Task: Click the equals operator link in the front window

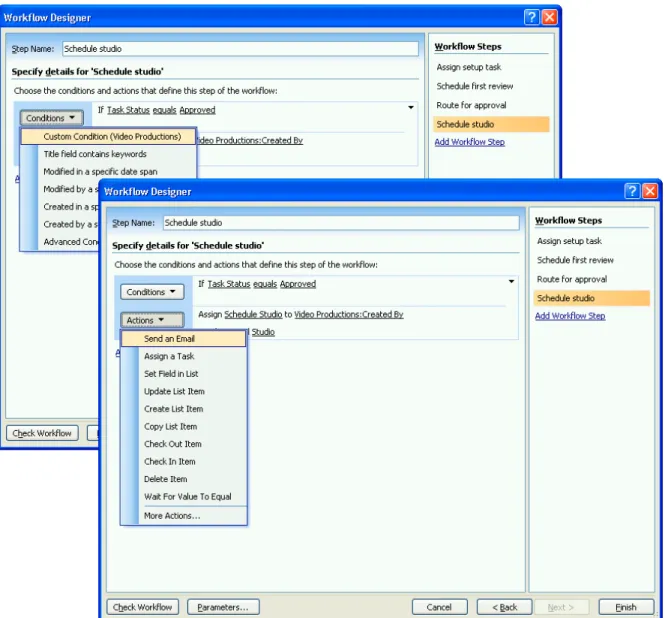Action: click(x=265, y=284)
